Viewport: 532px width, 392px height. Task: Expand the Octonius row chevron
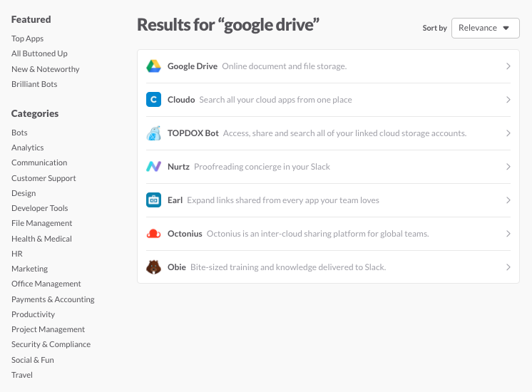pos(508,234)
